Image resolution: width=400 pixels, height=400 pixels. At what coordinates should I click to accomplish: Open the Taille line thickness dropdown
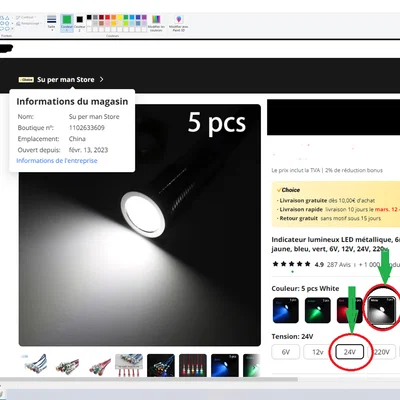click(x=51, y=23)
